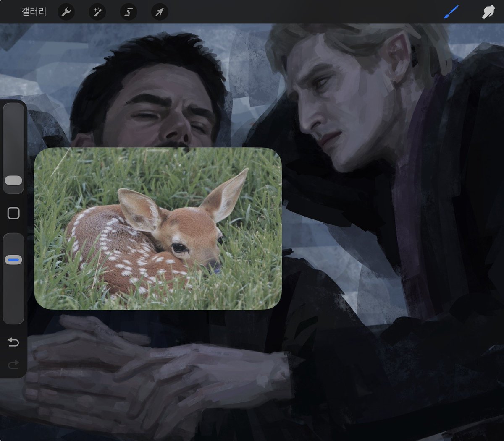Select the Brush tool
Image resolution: width=504 pixels, height=441 pixels.
451,12
